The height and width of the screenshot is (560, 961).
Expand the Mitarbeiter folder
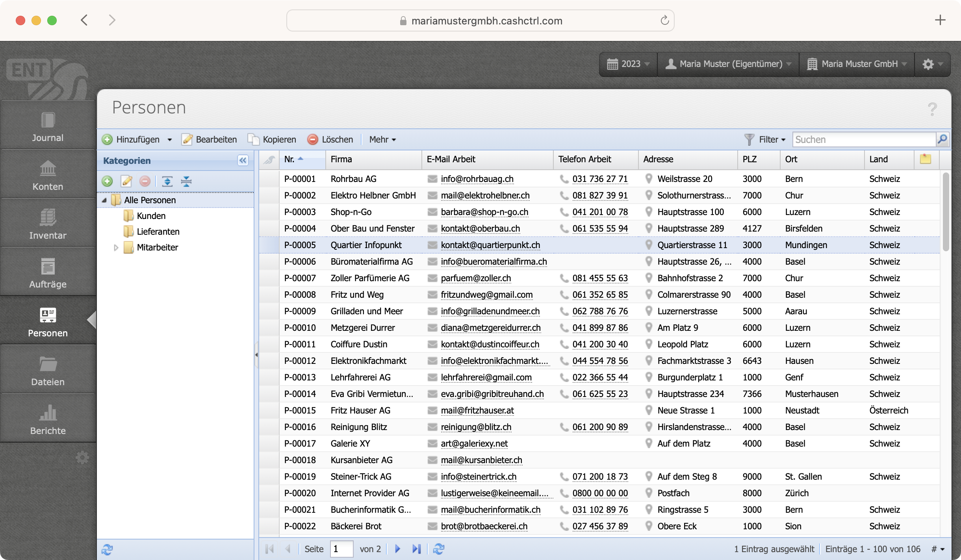[x=116, y=247]
